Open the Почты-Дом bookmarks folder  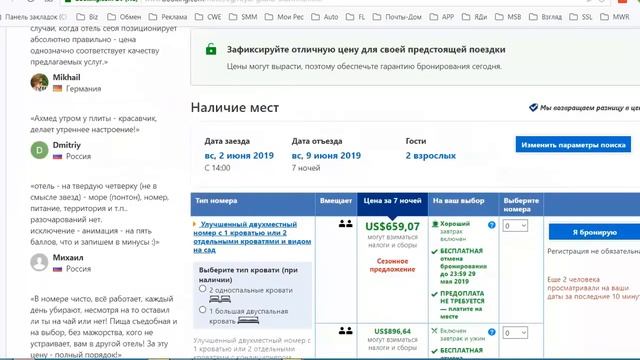(398, 17)
